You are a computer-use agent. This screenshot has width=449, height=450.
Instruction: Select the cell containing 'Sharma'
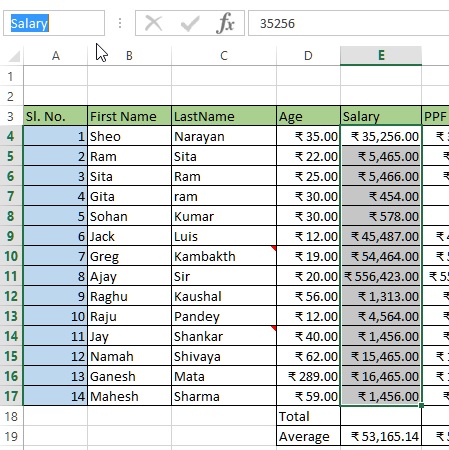pos(224,396)
